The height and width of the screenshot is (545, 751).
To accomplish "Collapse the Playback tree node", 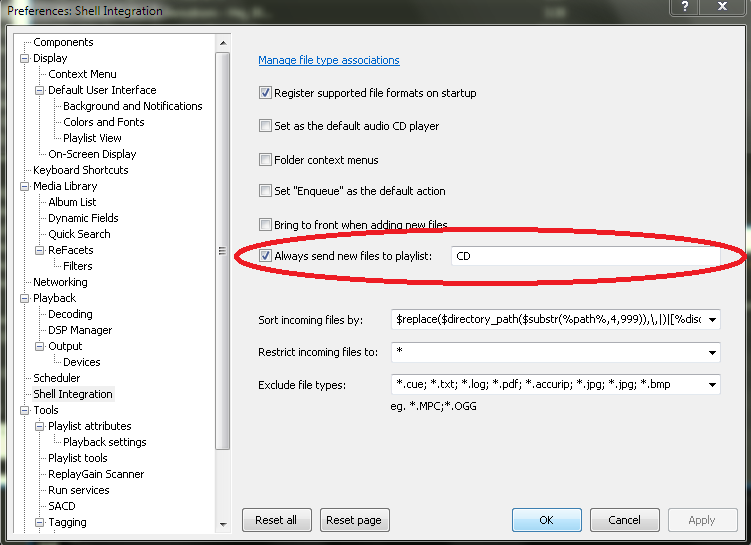I will (x=24, y=298).
